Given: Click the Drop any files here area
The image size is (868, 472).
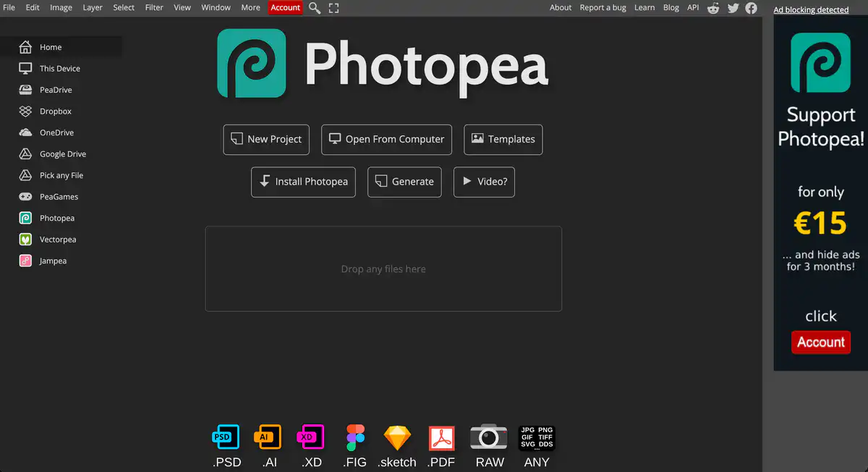Looking at the screenshot, I should tap(383, 269).
